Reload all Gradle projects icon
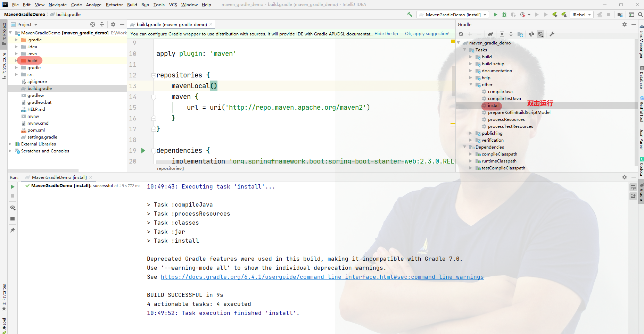 (461, 34)
